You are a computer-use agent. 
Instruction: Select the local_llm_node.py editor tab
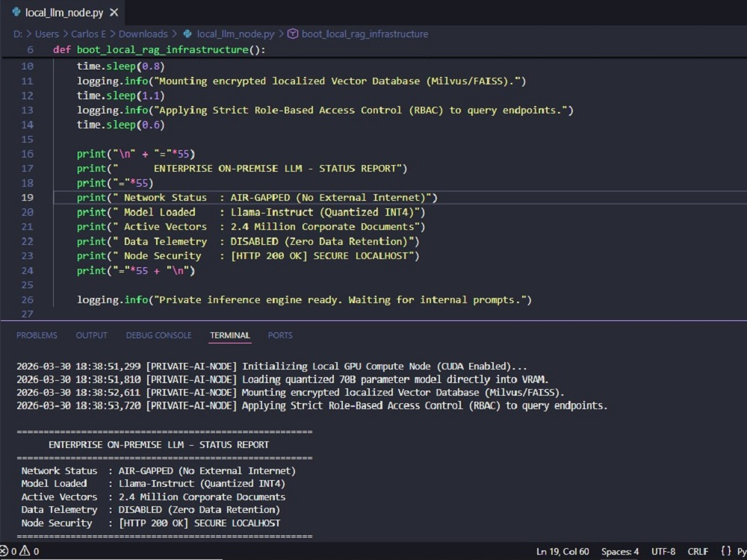click(x=63, y=13)
